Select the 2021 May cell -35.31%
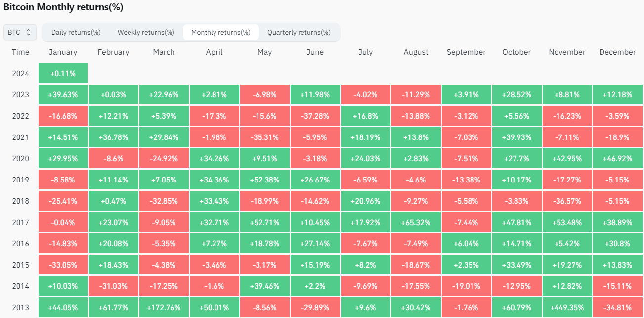This screenshot has width=644, height=318. 264,137
